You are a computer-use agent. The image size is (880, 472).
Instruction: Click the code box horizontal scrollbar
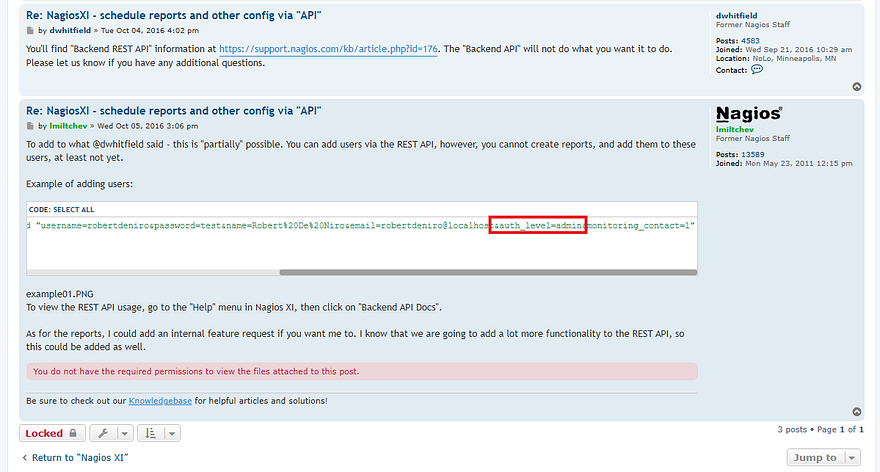click(x=487, y=271)
